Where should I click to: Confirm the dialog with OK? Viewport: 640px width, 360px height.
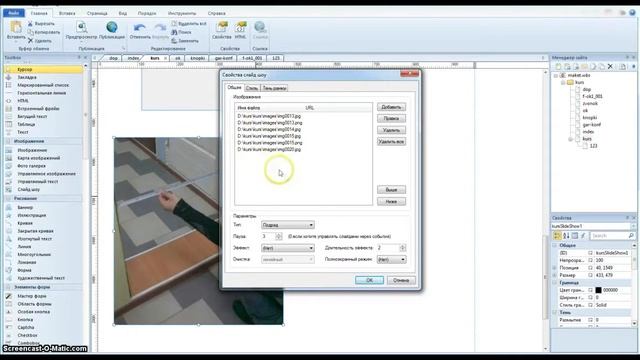click(x=369, y=280)
